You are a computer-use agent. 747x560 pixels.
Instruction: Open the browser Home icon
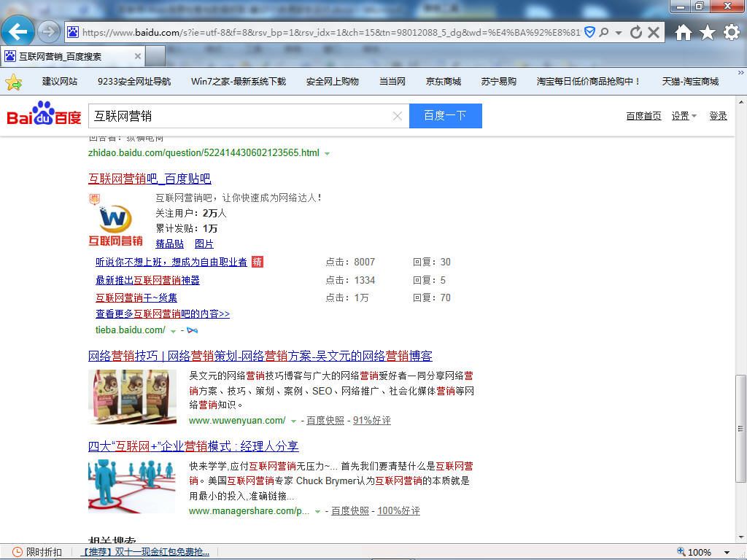click(x=683, y=32)
